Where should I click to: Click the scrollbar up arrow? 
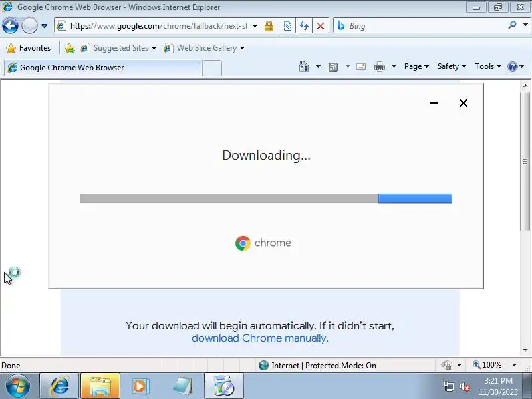(x=525, y=86)
